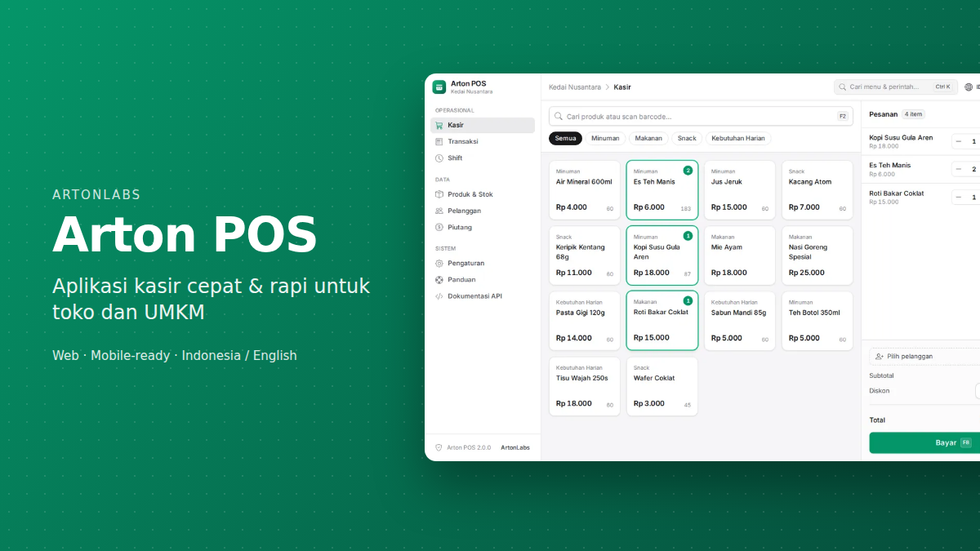Select the Minuman category filter
Viewport: 980px width, 551px height.
point(605,138)
